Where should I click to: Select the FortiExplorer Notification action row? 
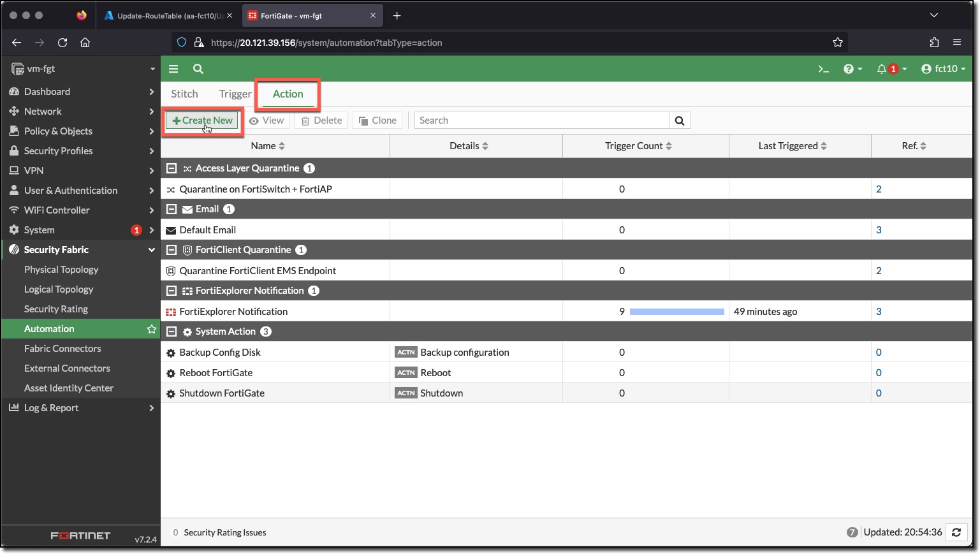point(566,312)
